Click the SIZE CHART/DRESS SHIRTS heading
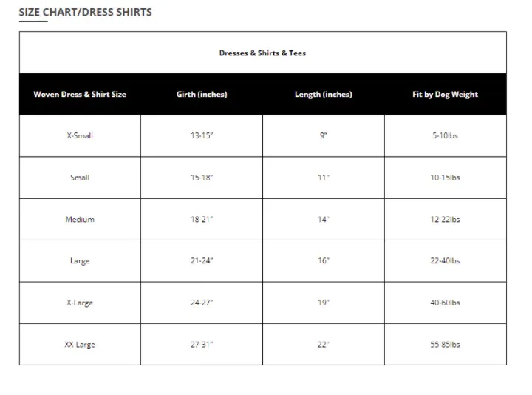Image resolution: width=532 pixels, height=395 pixels. pos(85,13)
